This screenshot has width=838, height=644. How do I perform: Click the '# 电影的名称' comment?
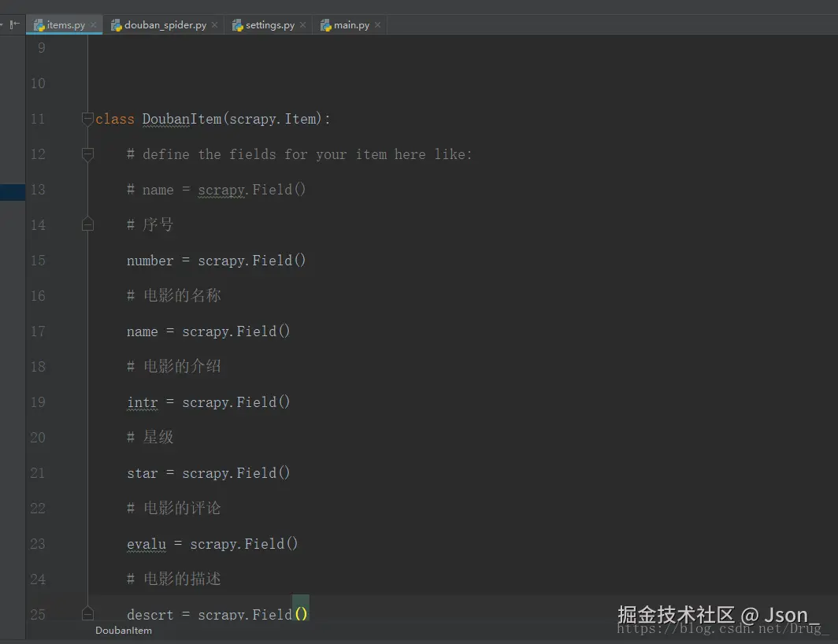click(174, 295)
